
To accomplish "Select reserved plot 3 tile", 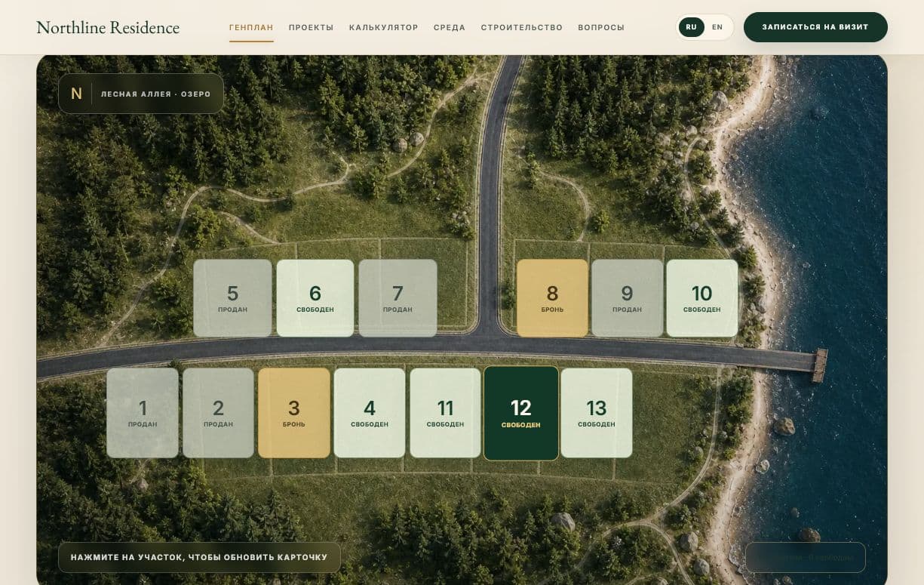I will pyautogui.click(x=294, y=413).
